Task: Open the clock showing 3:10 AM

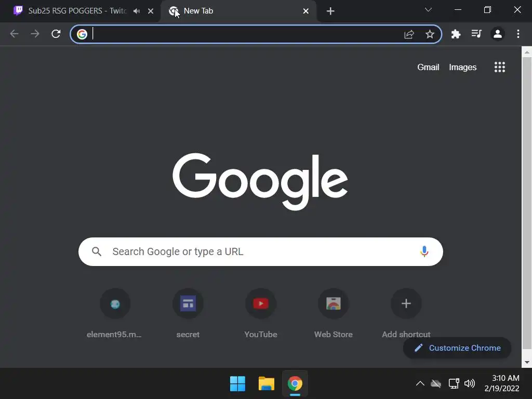Action: coord(502,383)
